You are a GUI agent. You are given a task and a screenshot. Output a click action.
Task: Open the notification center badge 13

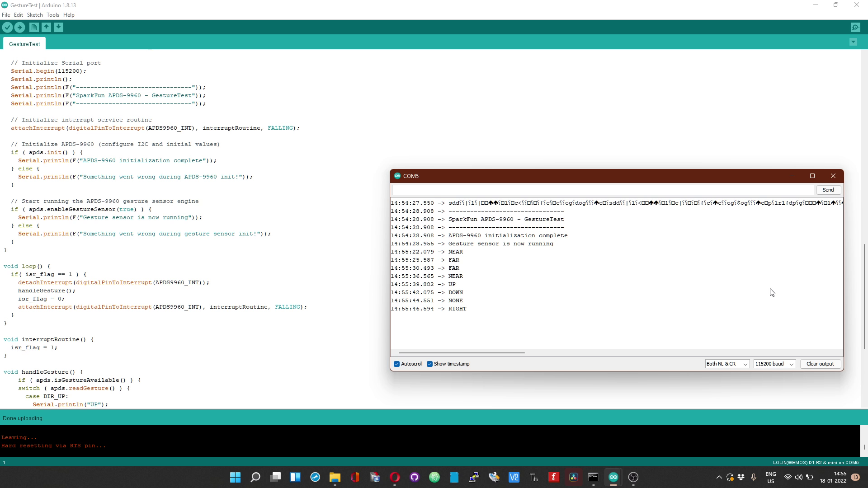855,477
